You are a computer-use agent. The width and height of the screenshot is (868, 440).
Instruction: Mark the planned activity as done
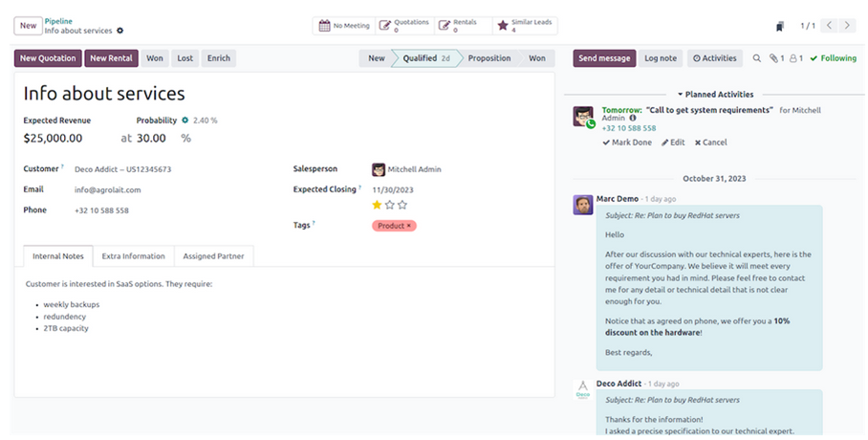pyautogui.click(x=627, y=143)
